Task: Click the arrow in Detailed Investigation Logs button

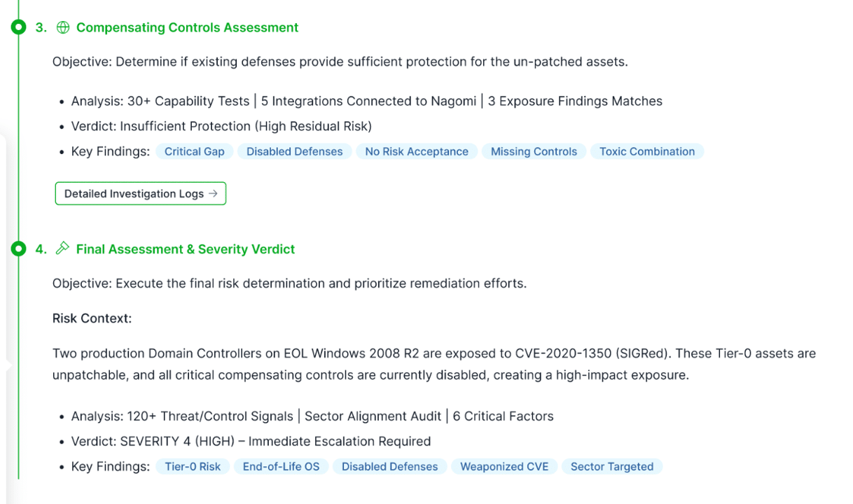Action: pos(214,194)
